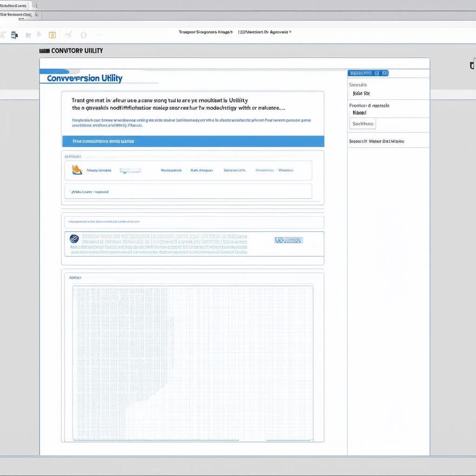Image resolution: width=476 pixels, height=476 pixels.
Task: Click the barcode icon beside Convertor Utility title
Action: click(44, 51)
